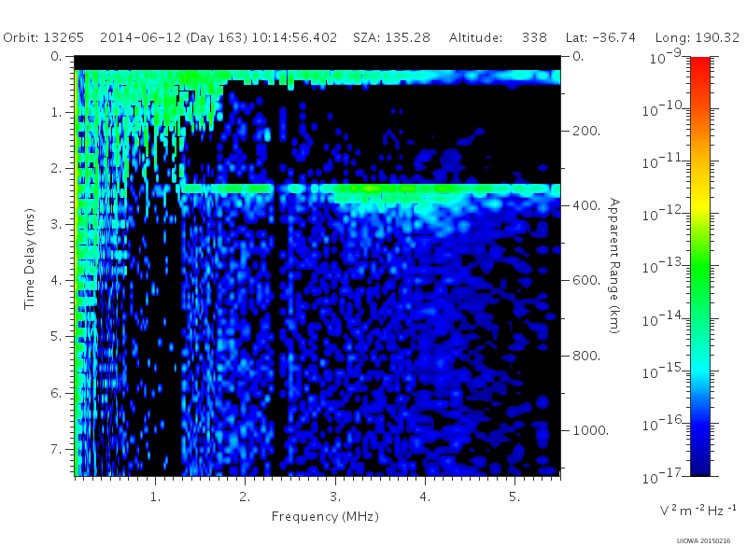Click the 10^-13 colorbar label
Image resolution: width=747 pixels, height=560 pixels.
pos(664,266)
